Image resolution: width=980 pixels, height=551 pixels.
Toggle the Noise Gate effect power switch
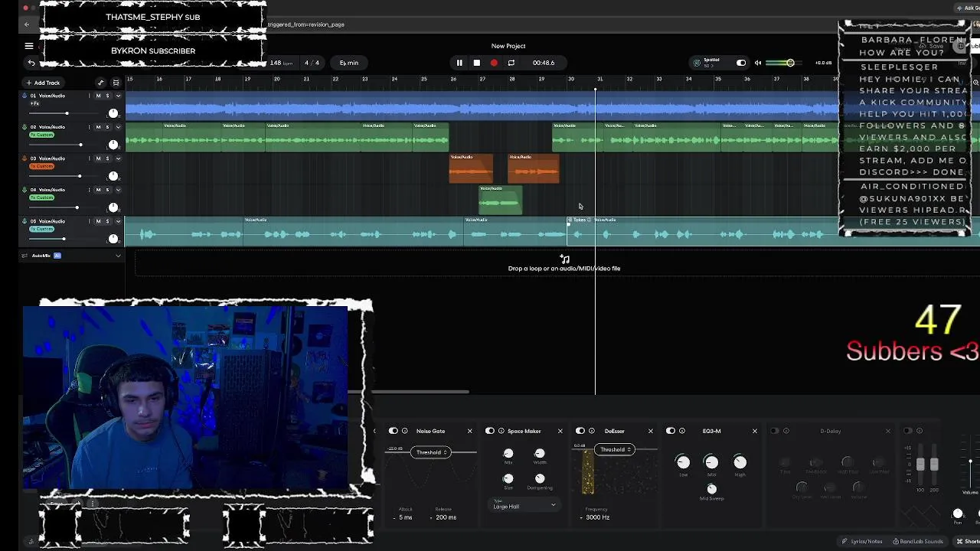[394, 431]
